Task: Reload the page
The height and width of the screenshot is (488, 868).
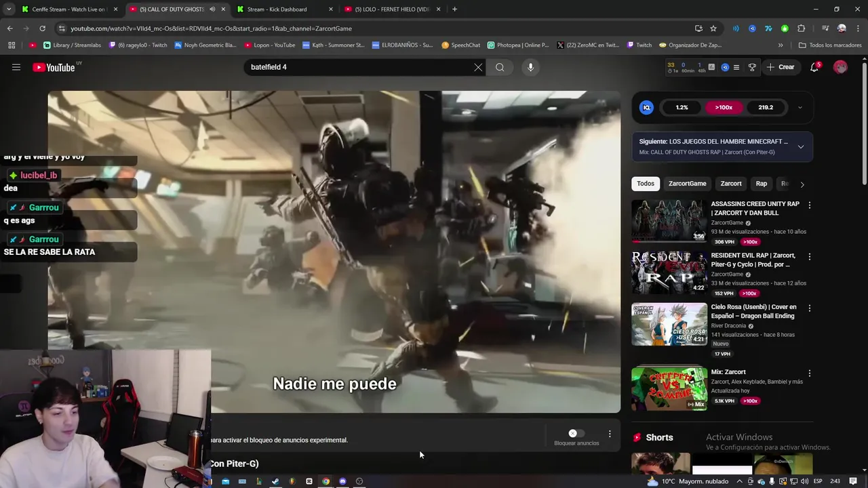Action: coord(42,28)
